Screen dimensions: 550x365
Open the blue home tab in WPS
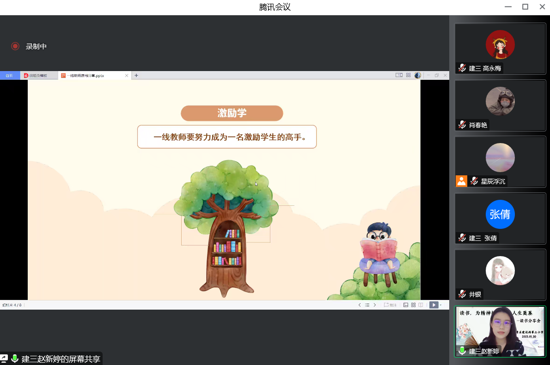pos(9,75)
